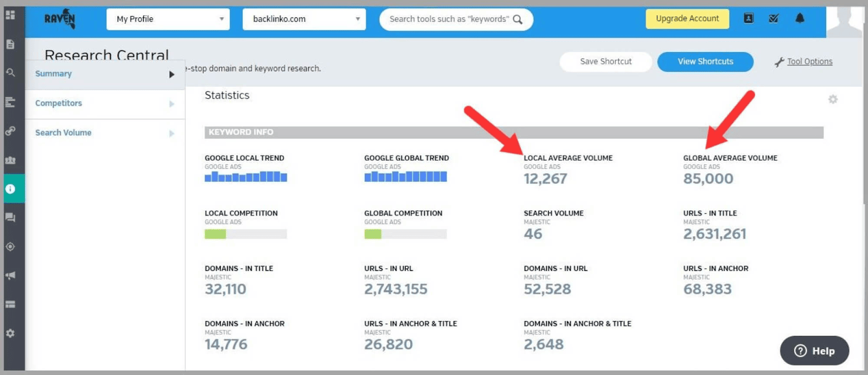This screenshot has width=868, height=375.
Task: Select Search Volume in the side menu
Action: pyautogui.click(x=63, y=132)
